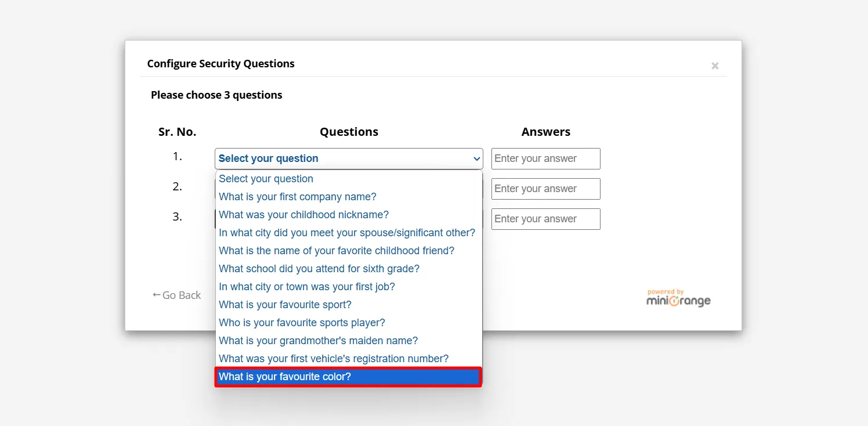Screen dimensions: 868x426
Task: Click the answer field for question 2
Action: (545, 189)
